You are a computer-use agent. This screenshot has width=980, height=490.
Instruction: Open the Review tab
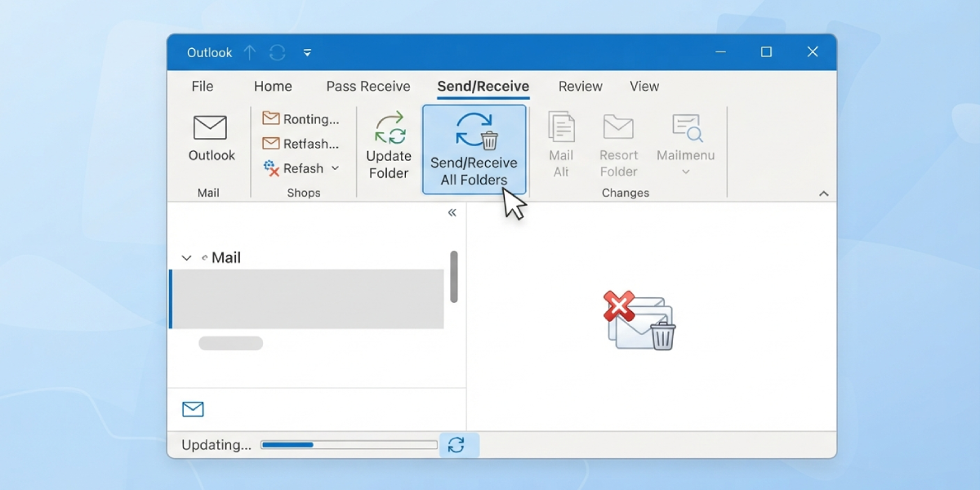(581, 87)
